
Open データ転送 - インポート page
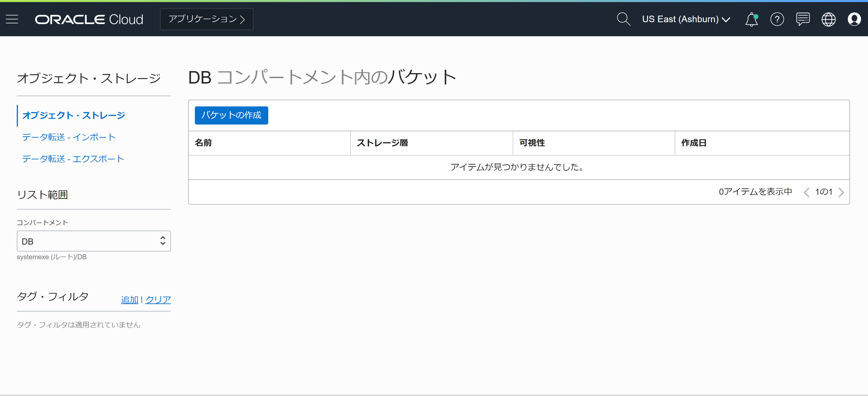[x=69, y=137]
